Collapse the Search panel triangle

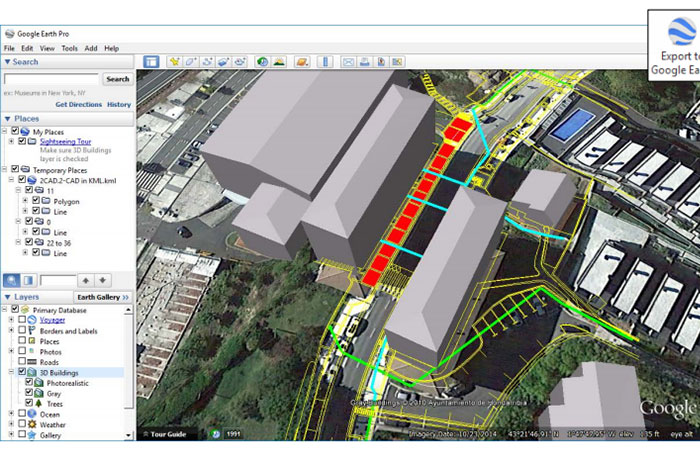coord(7,62)
